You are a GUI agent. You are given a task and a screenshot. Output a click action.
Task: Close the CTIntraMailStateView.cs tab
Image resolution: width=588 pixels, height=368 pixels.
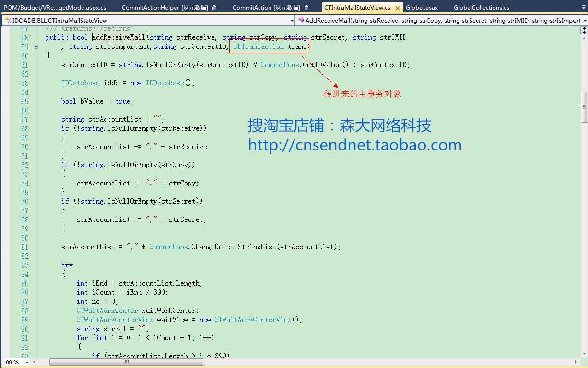pyautogui.click(x=398, y=8)
